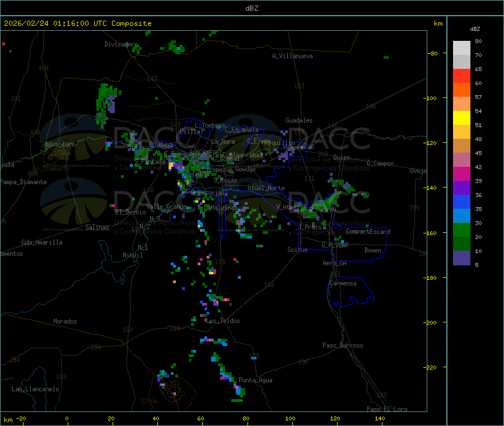Pick the green 20 dBZ legend color
The image size is (504, 426).
(x=461, y=230)
